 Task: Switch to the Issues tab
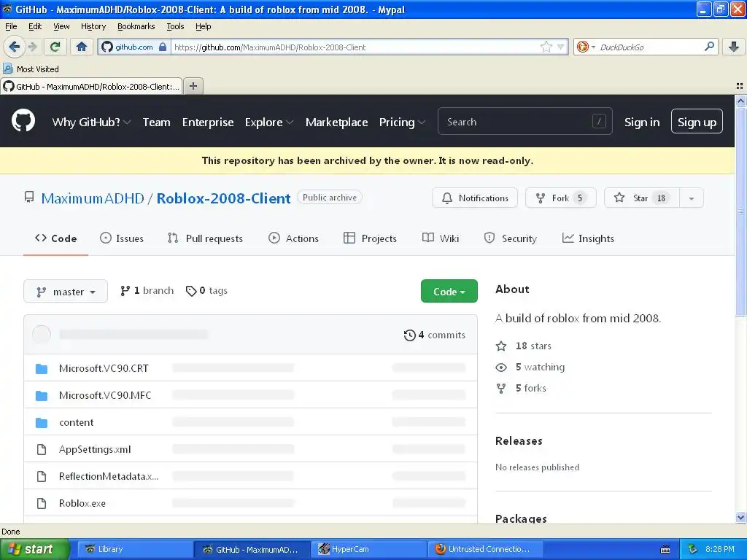(x=122, y=238)
